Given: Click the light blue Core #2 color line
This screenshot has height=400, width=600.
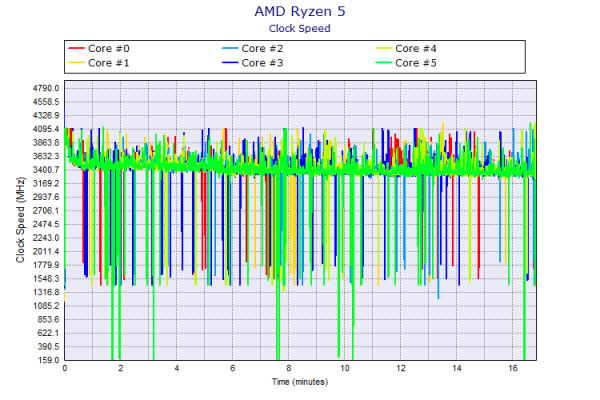Looking at the screenshot, I should point(230,49).
